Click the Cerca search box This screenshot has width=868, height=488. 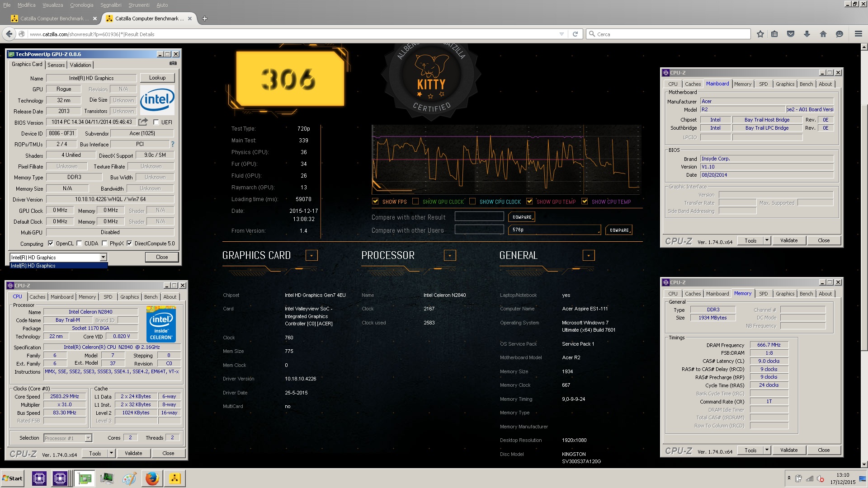[668, 34]
